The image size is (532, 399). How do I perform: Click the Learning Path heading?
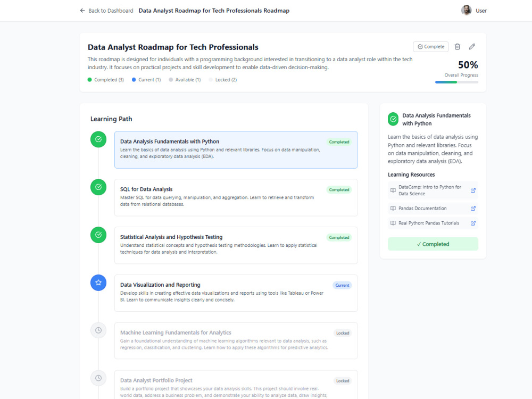(111, 119)
